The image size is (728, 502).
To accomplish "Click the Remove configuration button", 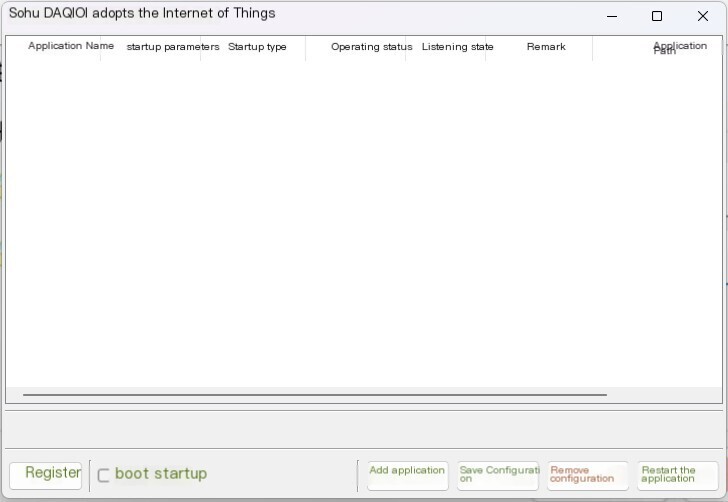I will (588, 476).
